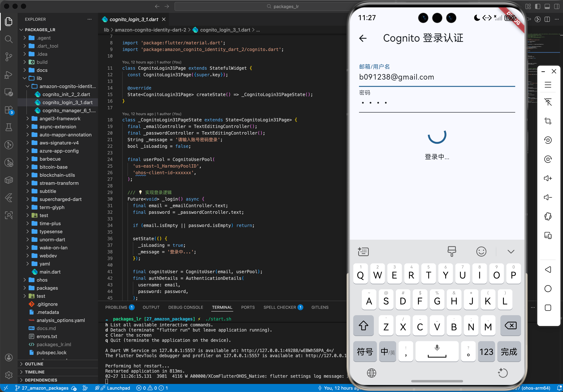Click the 27_amazon_packages branch in status bar
Viewport: 563px width, 392px height.
coord(42,388)
